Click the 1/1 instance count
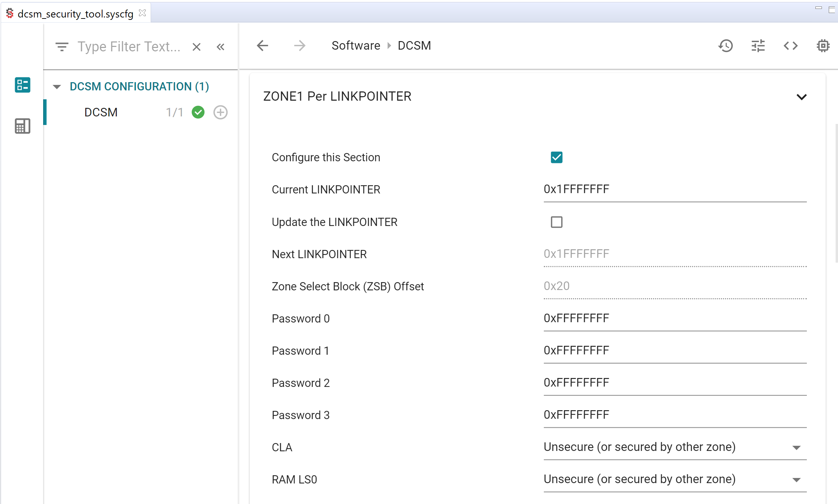This screenshot has width=838, height=504. (x=174, y=112)
